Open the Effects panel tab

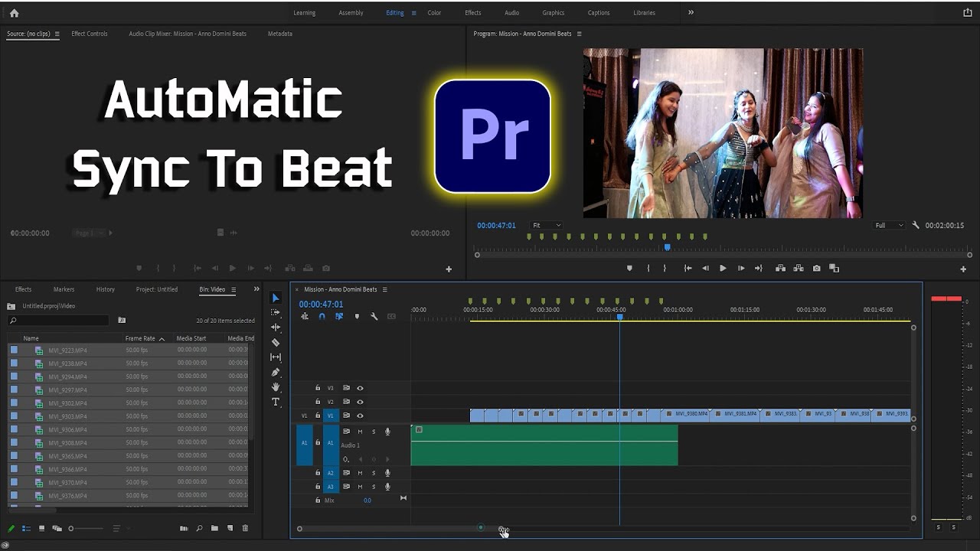(x=24, y=289)
